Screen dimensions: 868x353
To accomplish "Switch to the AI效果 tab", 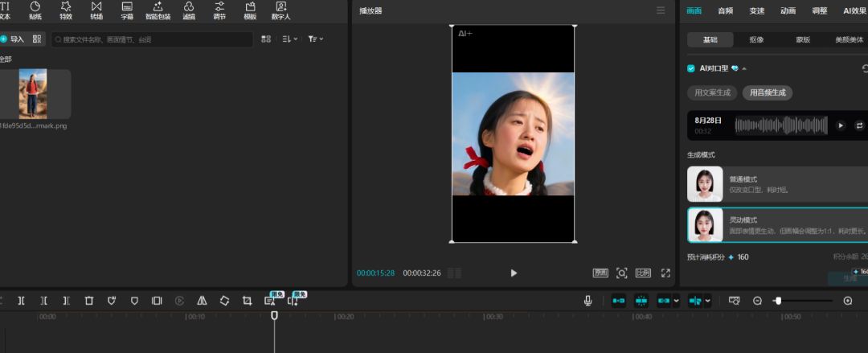I will tap(854, 10).
